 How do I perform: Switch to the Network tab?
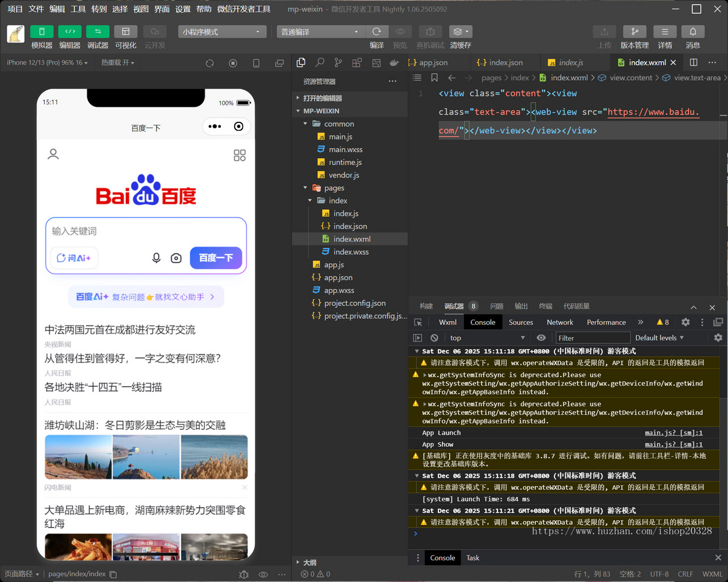click(560, 322)
